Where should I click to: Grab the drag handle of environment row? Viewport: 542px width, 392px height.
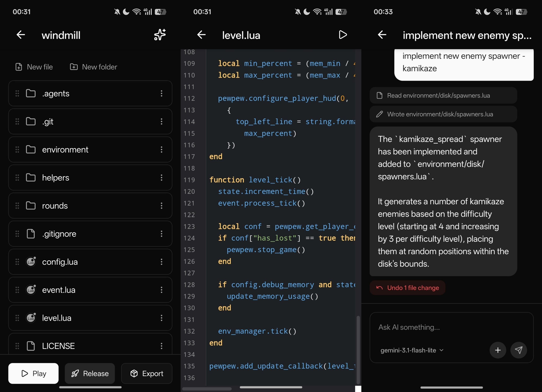(17, 150)
